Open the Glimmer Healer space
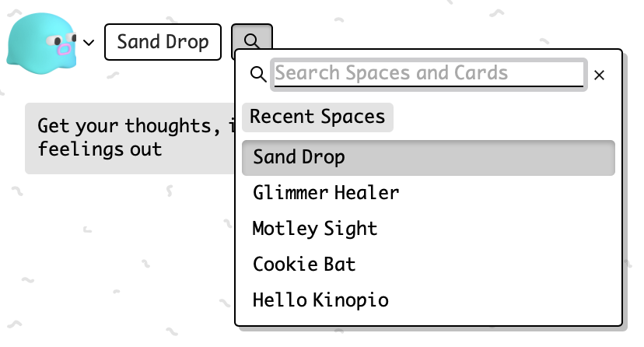Screen dimensions: 644x347 327,192
